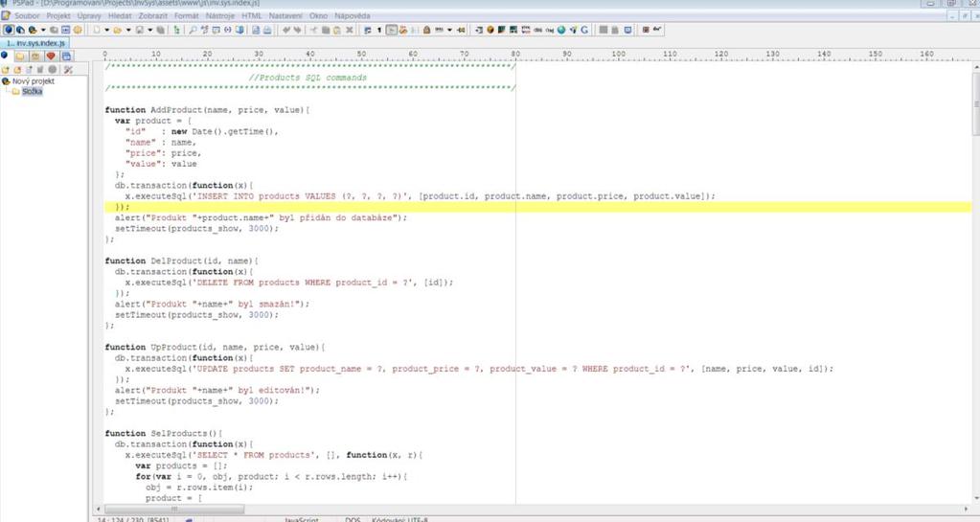Expand dropdown arrow beside lock icon
The image size is (980, 522).
pos(449,30)
